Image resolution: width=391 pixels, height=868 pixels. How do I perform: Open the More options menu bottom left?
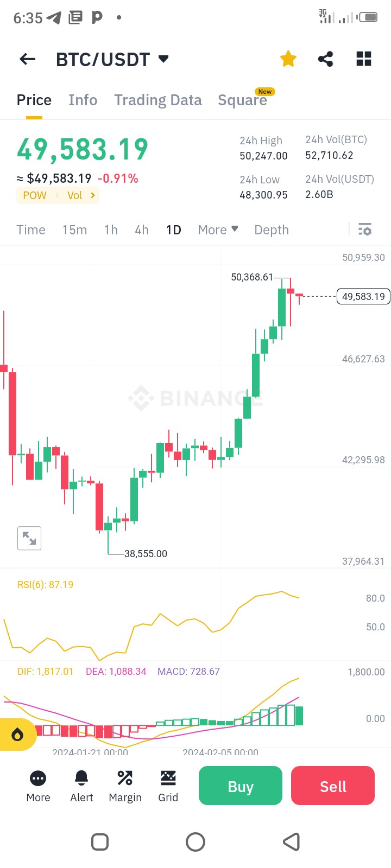[37, 786]
